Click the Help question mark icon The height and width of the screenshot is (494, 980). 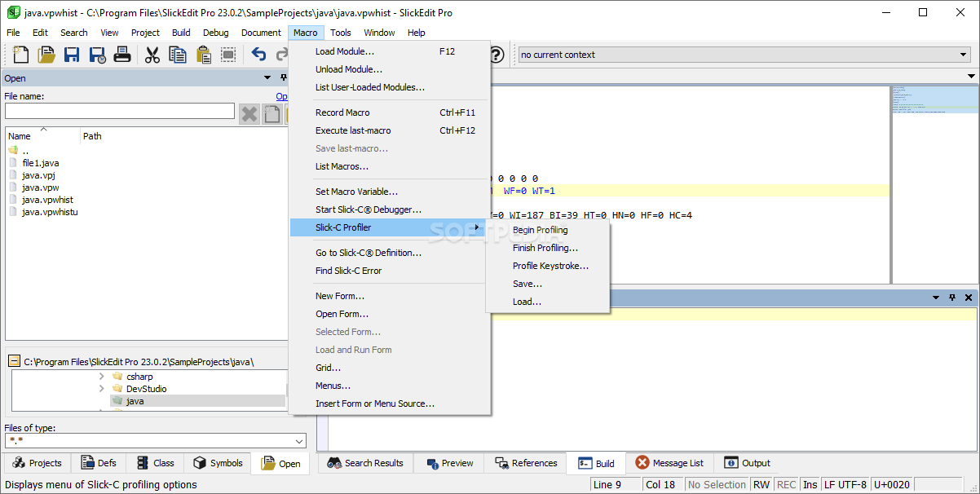tap(496, 55)
